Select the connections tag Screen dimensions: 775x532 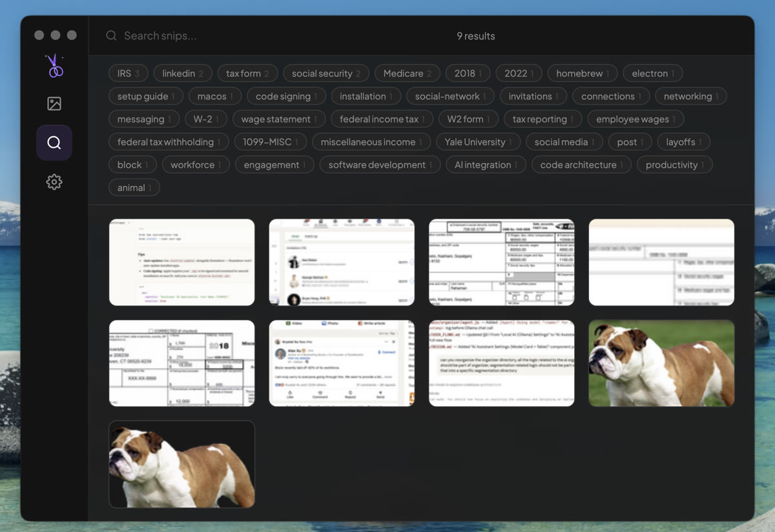click(612, 96)
